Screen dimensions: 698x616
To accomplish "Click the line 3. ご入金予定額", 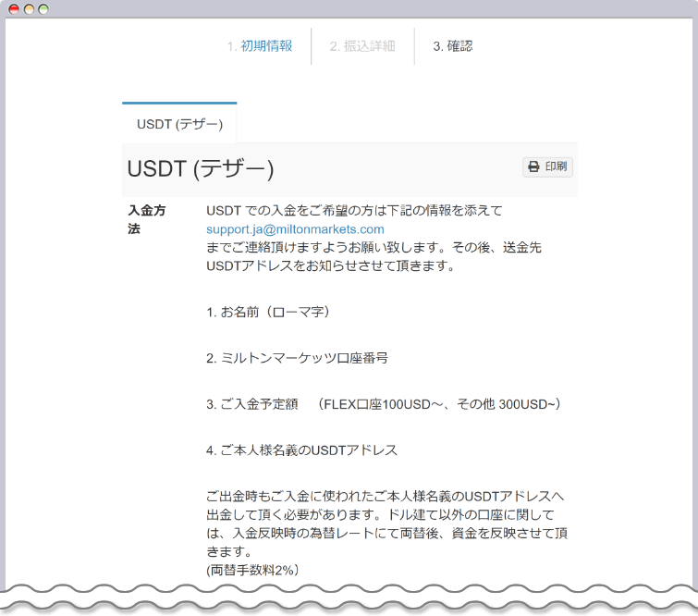I will [x=384, y=404].
